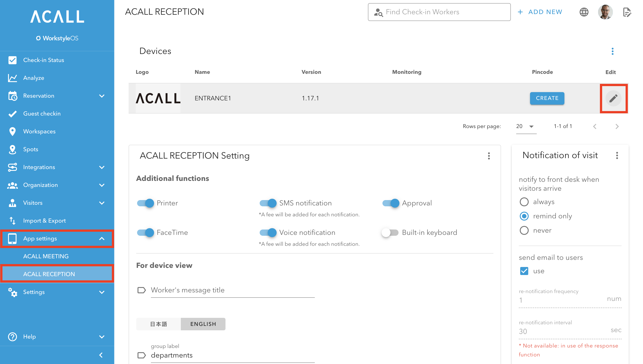
Task: Open ACALL MEETING submenu item
Action: click(57, 256)
